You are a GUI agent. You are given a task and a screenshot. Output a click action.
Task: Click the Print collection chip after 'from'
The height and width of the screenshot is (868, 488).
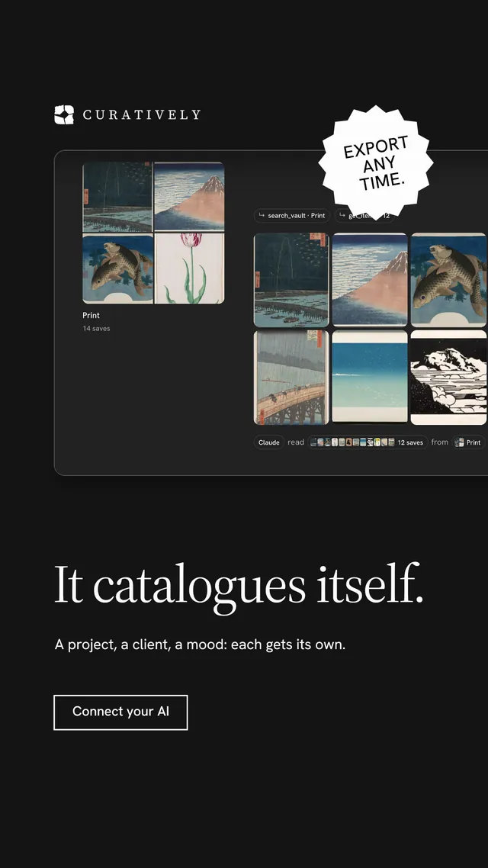[x=469, y=442]
